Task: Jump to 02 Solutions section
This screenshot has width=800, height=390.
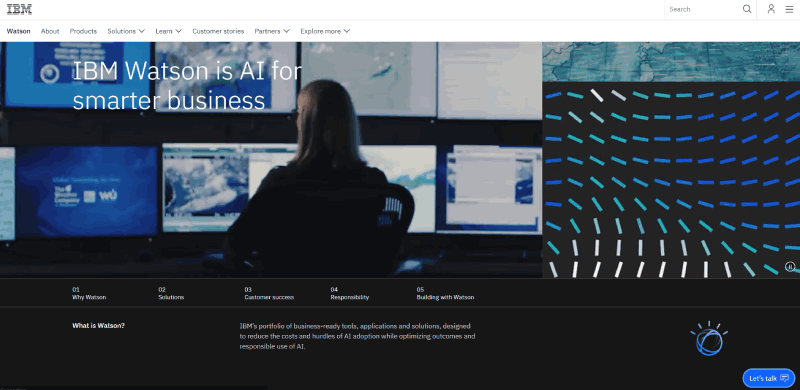Action: pyautogui.click(x=171, y=293)
